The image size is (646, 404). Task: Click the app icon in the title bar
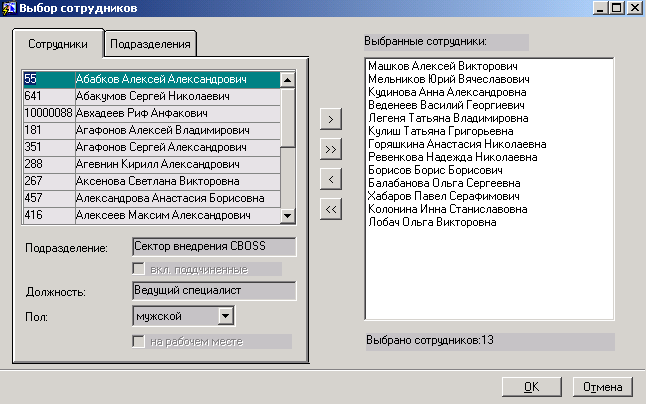(x=9, y=8)
